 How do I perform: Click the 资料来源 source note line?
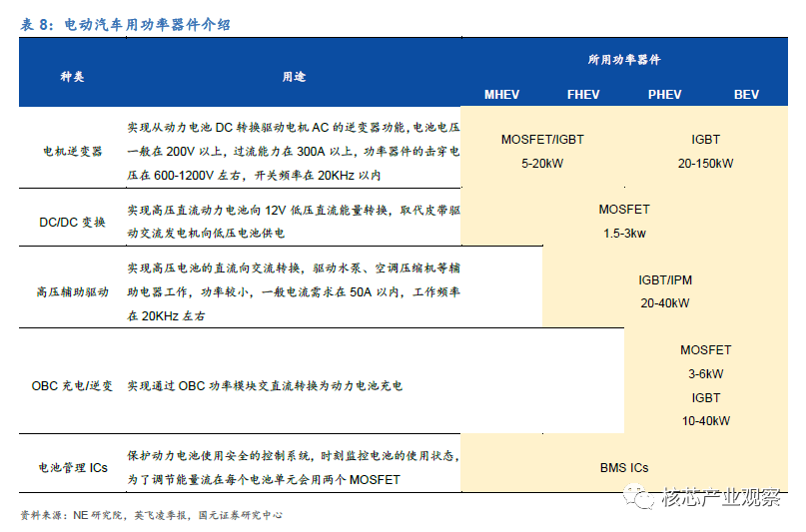coord(150,515)
